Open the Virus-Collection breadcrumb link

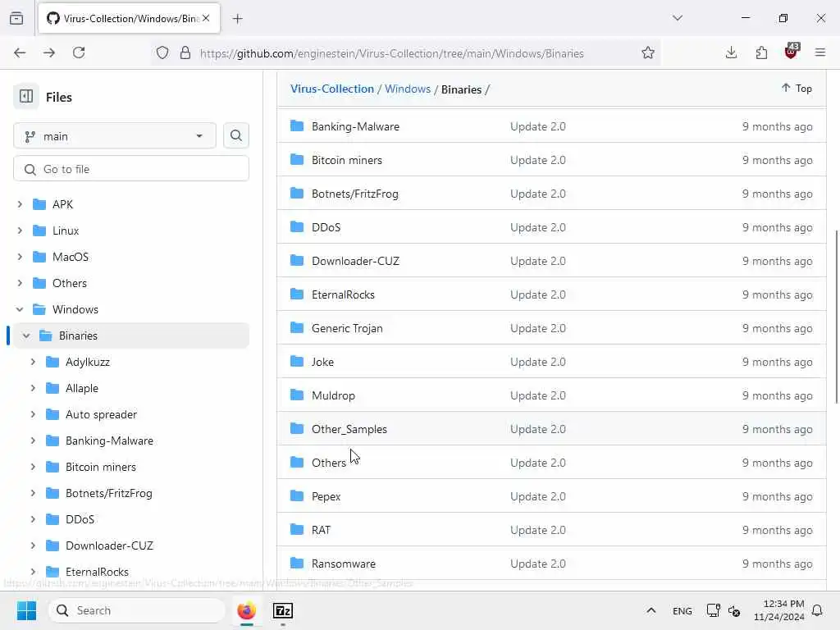tap(332, 89)
